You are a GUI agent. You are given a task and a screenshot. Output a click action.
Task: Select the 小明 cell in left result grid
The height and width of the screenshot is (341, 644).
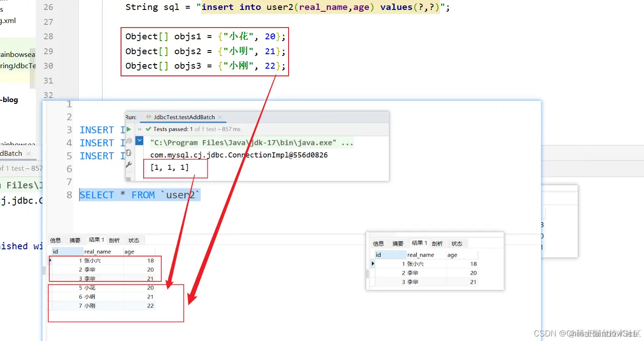pyautogui.click(x=103, y=297)
